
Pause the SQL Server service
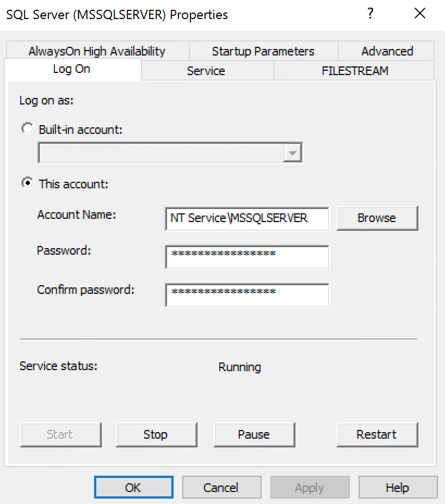coord(254,434)
